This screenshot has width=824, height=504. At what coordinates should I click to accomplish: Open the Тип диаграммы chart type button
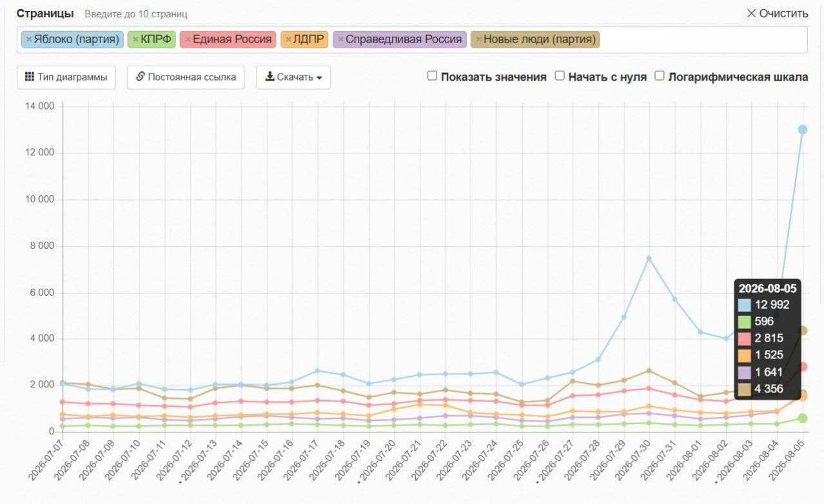pos(66,77)
